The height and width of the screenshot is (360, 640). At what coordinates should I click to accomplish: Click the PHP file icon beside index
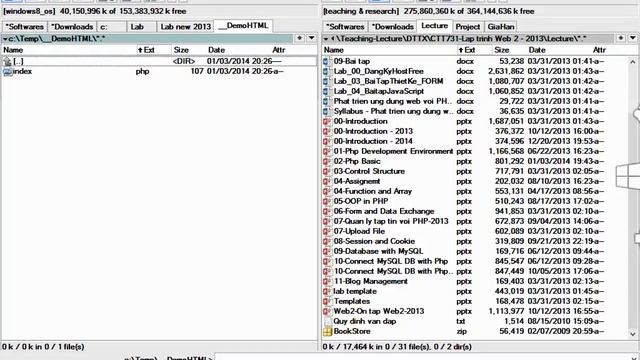[7, 71]
